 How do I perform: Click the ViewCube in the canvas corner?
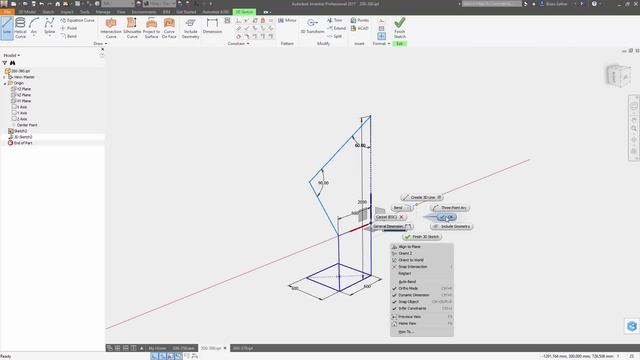[619, 76]
